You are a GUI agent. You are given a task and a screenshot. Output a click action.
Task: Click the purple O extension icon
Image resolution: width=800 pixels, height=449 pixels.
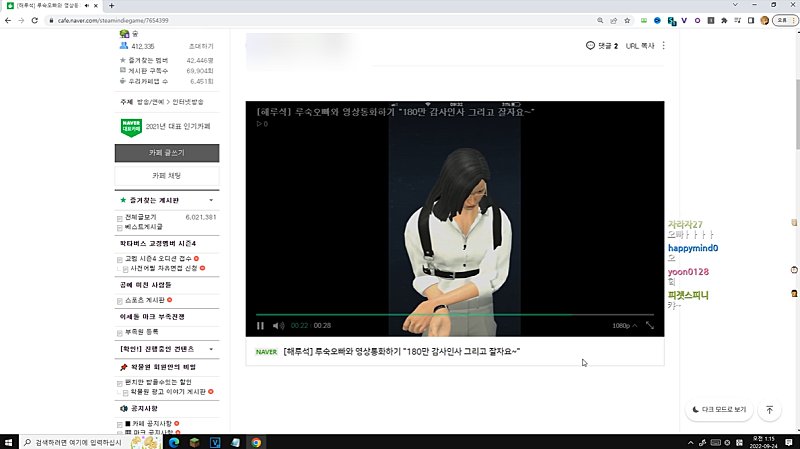pos(697,20)
